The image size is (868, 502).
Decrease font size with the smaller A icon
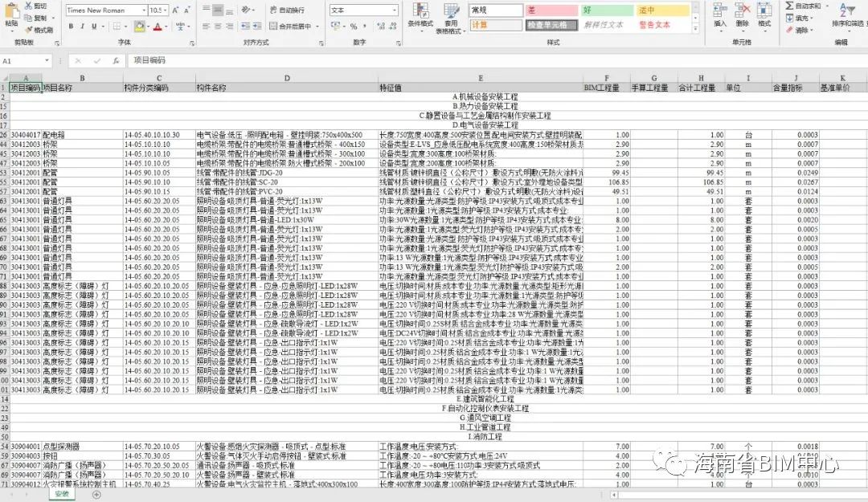coord(187,10)
